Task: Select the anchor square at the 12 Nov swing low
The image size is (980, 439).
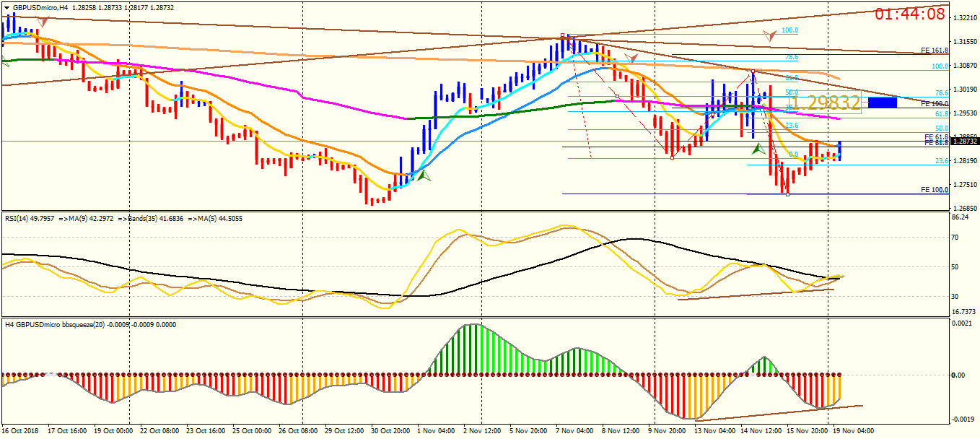Action: (673, 157)
